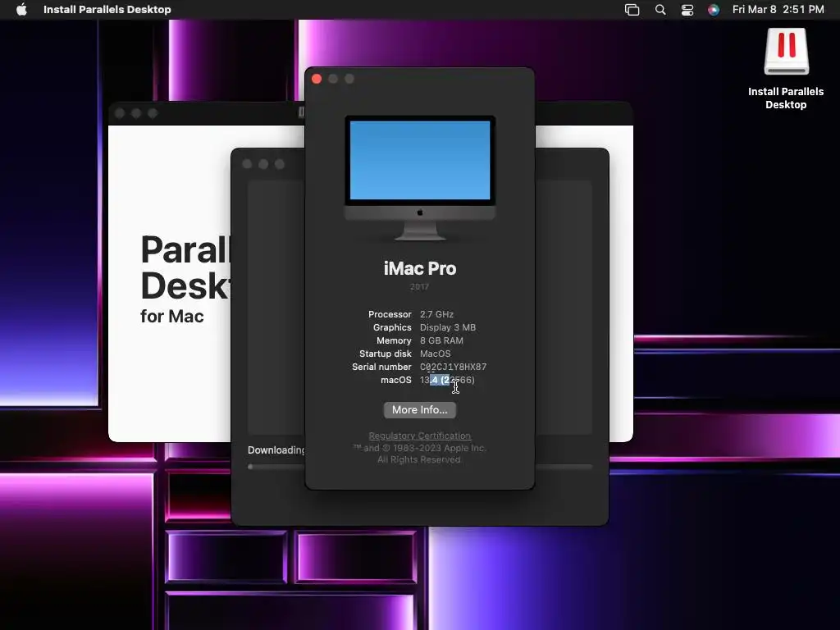Image resolution: width=840 pixels, height=630 pixels.
Task: Select the iMac Pro title text
Action: tap(420, 268)
